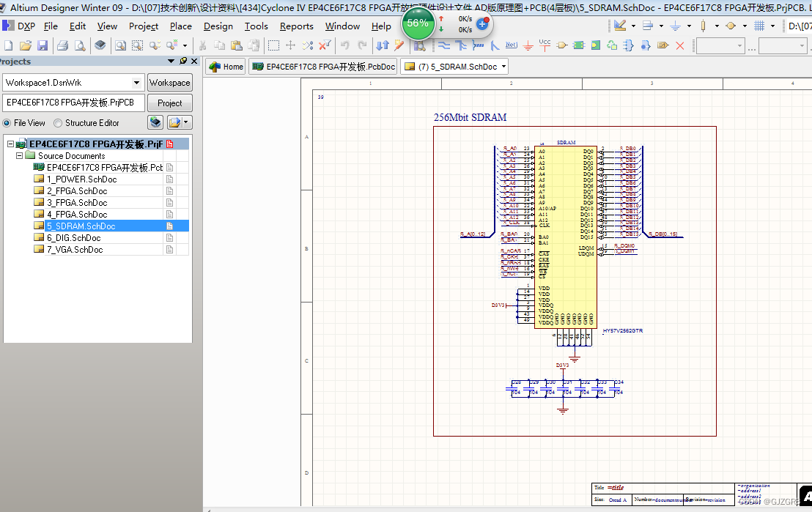The width and height of the screenshot is (812, 512).
Task: Select the Structure Editor radio button
Action: click(58, 123)
